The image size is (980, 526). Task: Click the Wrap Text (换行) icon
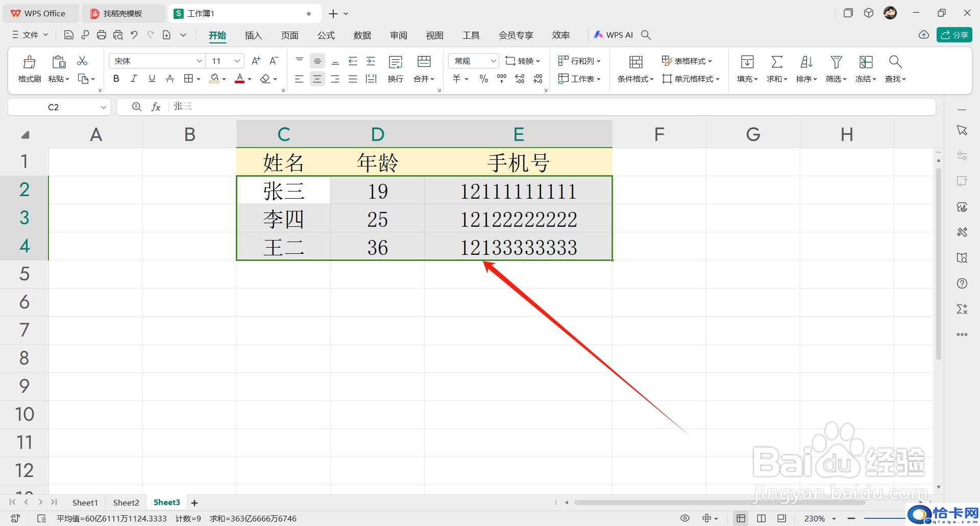pyautogui.click(x=396, y=62)
